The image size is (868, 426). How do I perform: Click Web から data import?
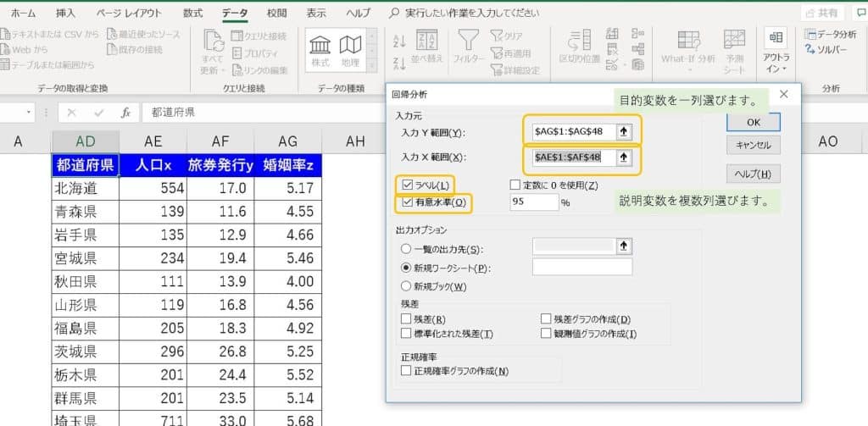(25, 49)
